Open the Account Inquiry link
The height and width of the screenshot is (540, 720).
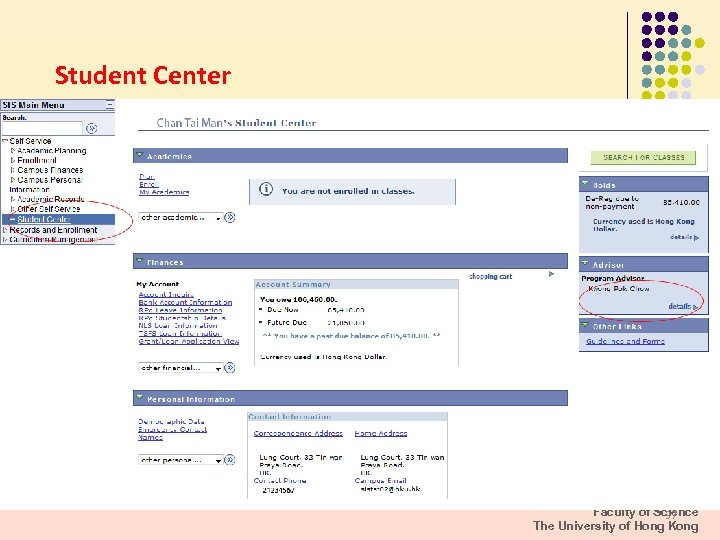[166, 294]
